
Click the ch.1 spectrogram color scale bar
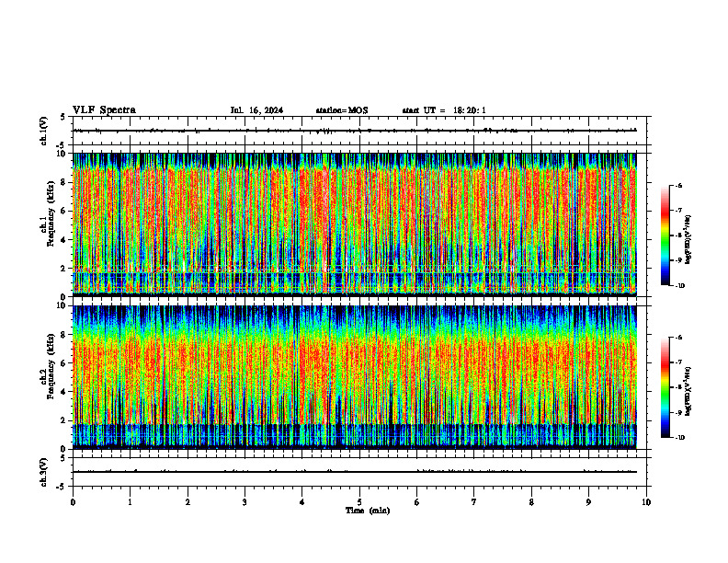point(665,236)
